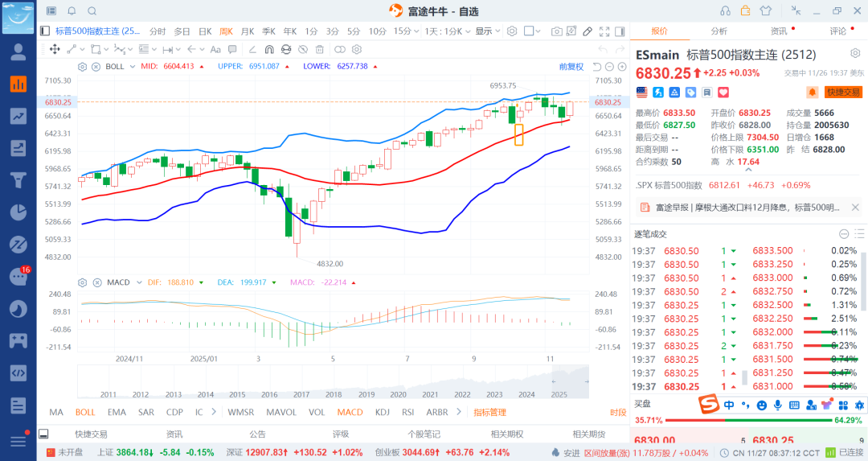The height and width of the screenshot is (461, 868).
Task: Open the options chain pyramid icon
Action: 674,92
